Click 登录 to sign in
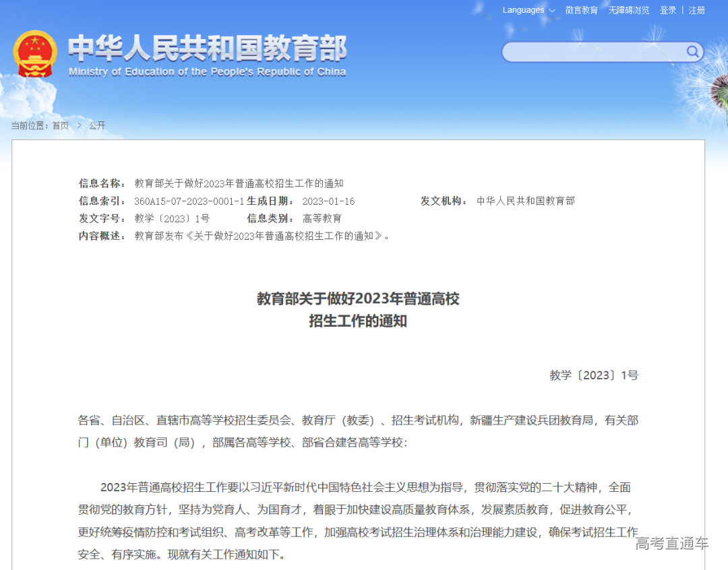Image resolution: width=728 pixels, height=570 pixels. coord(667,9)
